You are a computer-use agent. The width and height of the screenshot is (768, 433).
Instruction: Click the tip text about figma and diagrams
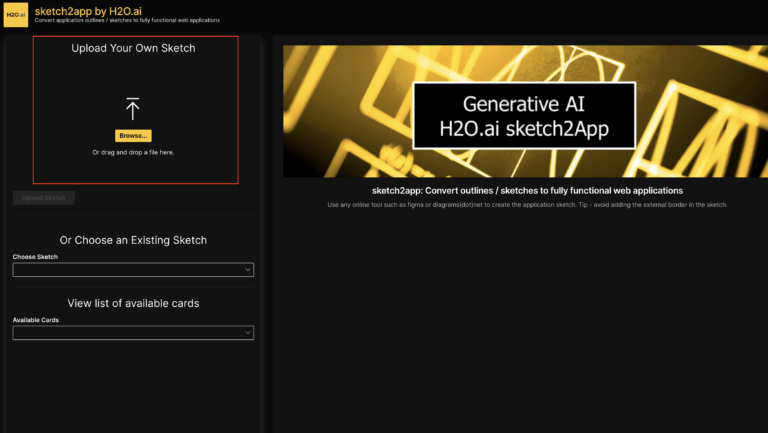click(527, 205)
